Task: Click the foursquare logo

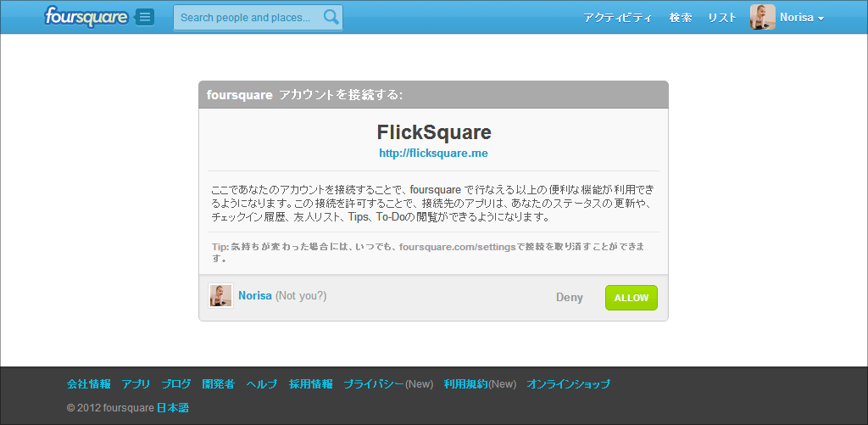Action: [x=87, y=17]
